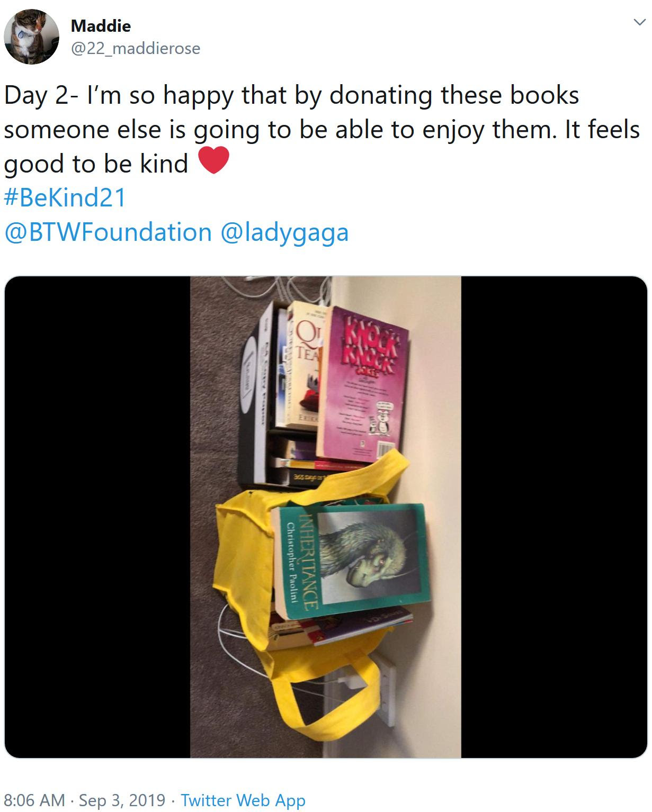Open the tweet timestamp Sep 3, 2019
Screen dimensions: 652x812
122,799
